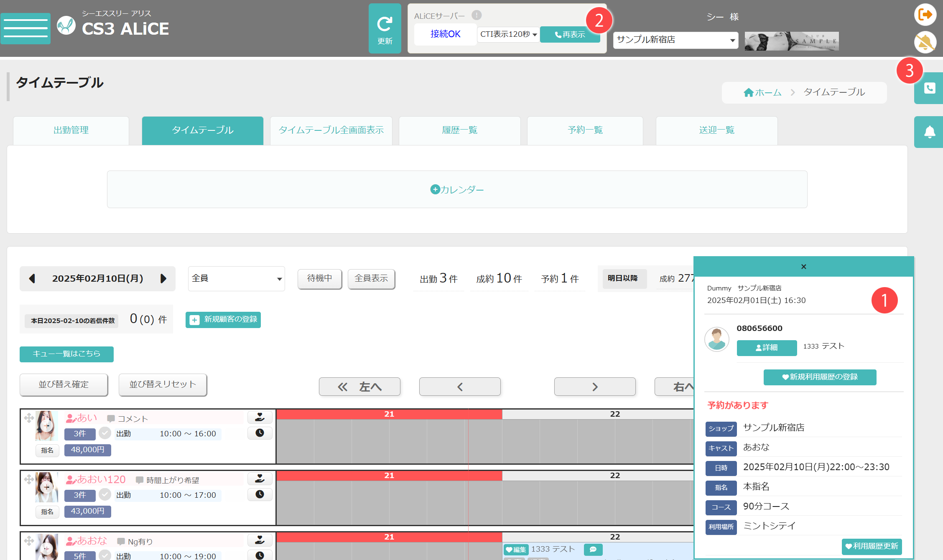Open the CTI表示120秒 dropdown
Screen dimensions: 943x560
click(508, 34)
